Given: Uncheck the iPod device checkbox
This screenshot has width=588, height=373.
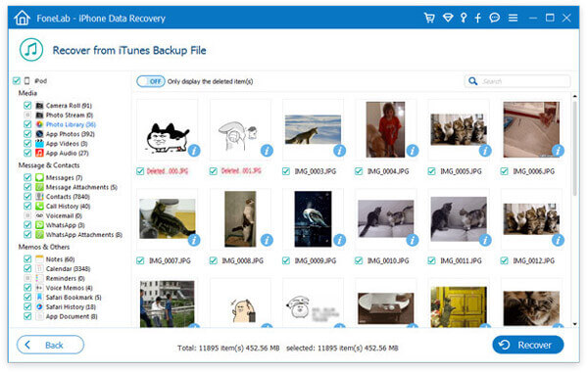Looking at the screenshot, I should [x=16, y=80].
